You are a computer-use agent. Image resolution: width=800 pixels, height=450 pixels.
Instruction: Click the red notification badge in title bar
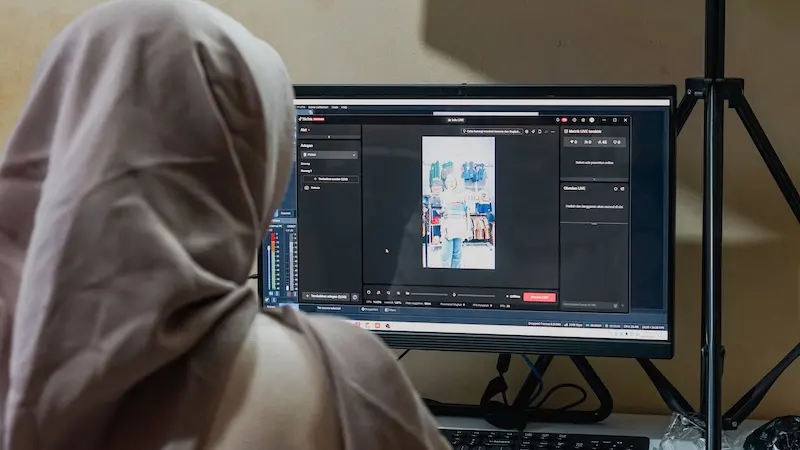[x=564, y=120]
